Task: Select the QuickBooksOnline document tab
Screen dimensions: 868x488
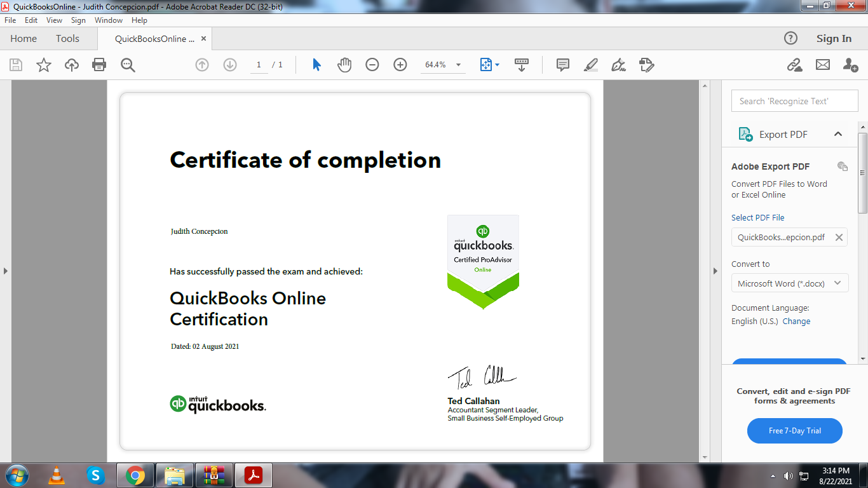Action: [154, 38]
